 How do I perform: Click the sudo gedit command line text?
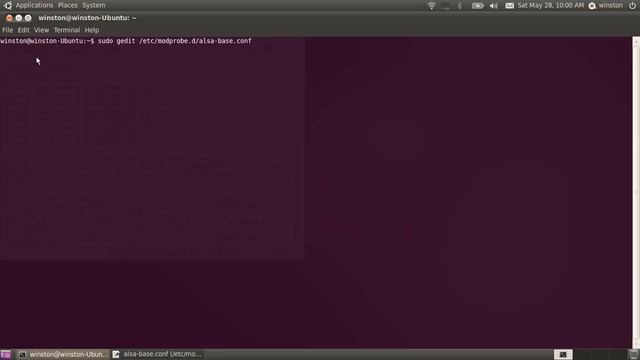174,41
